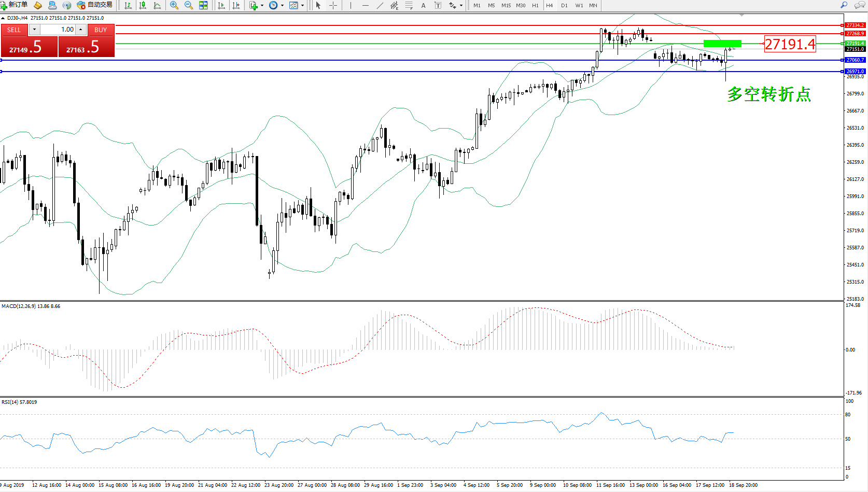The image size is (868, 492).
Task: Expand the periodicity clock dropdown arrow
Action: point(282,6)
